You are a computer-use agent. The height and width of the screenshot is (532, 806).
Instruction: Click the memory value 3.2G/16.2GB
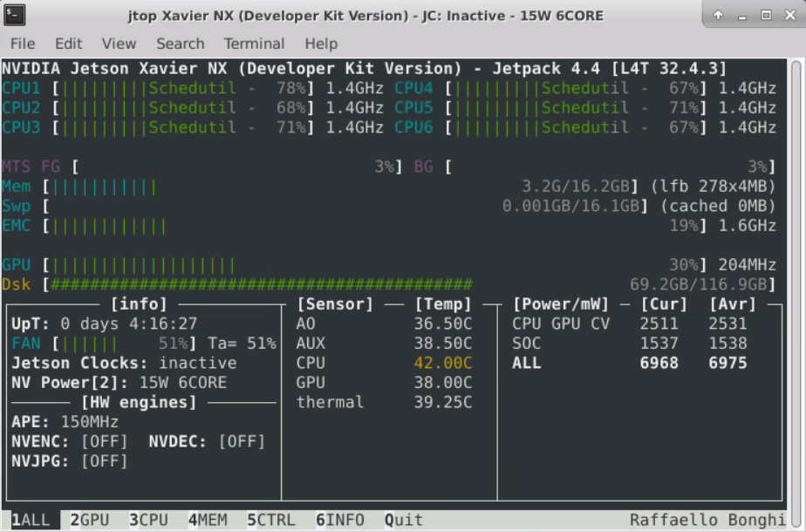coord(575,186)
